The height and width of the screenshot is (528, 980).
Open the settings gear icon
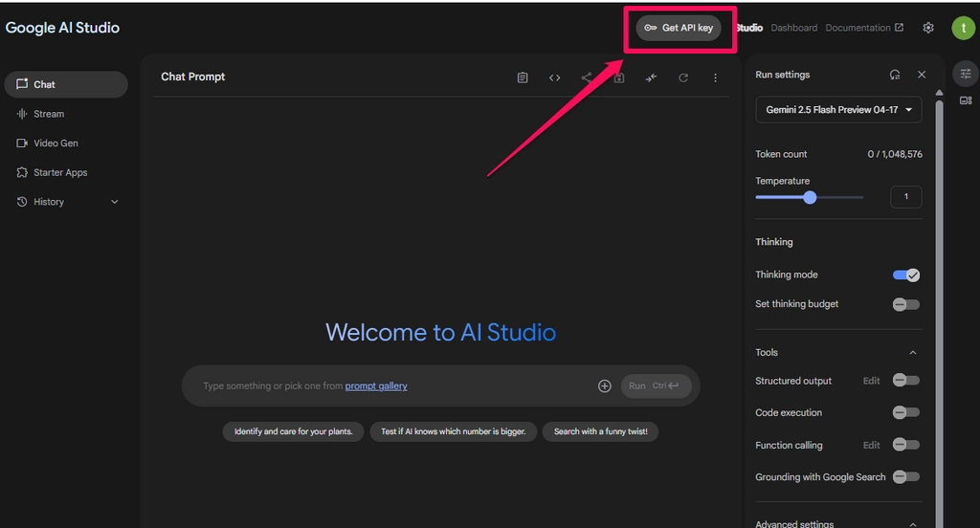click(x=928, y=28)
